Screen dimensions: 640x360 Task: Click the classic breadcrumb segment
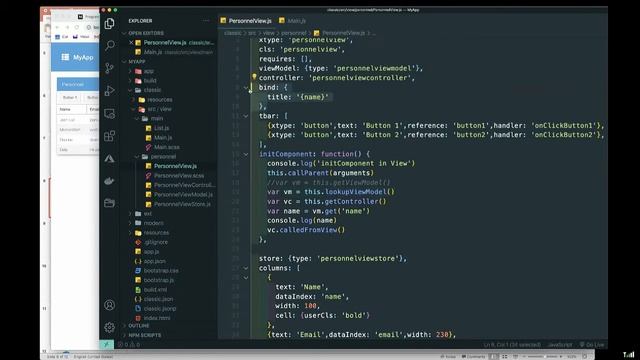[233, 33]
